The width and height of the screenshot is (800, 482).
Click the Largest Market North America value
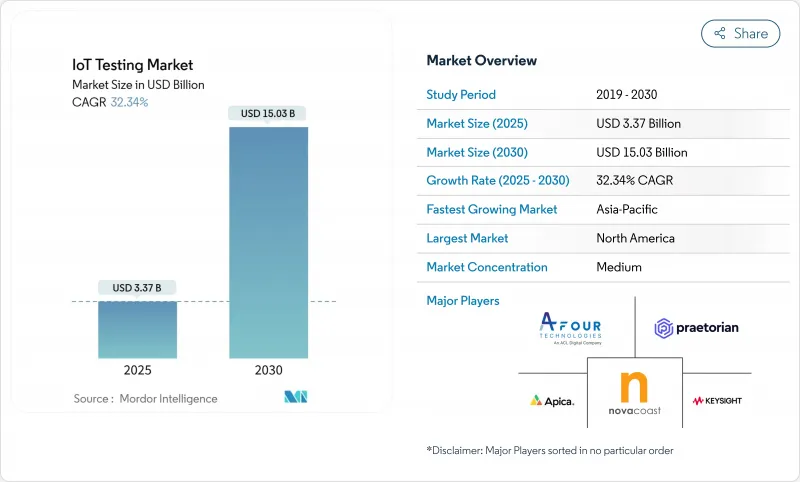635,238
